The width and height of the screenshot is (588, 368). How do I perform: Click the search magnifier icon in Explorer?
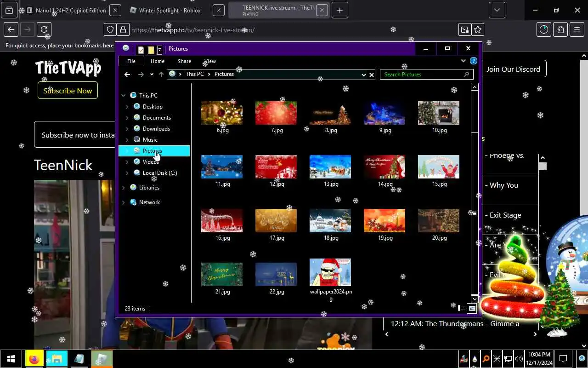(x=467, y=75)
